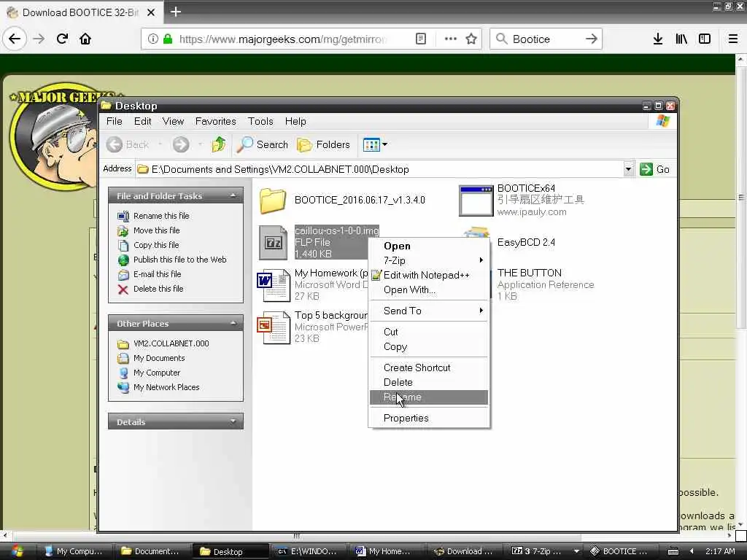The image size is (747, 560).
Task: Click the green Go button
Action: (x=655, y=169)
